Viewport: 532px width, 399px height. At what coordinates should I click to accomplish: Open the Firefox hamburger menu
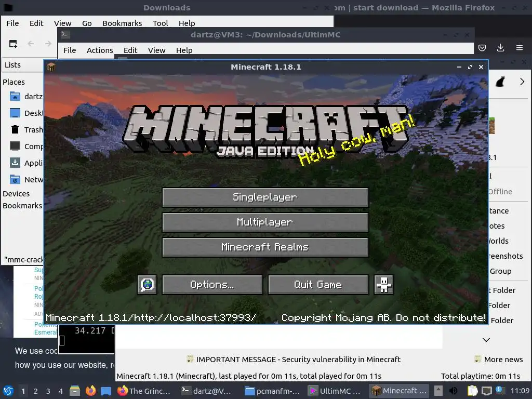point(520,48)
